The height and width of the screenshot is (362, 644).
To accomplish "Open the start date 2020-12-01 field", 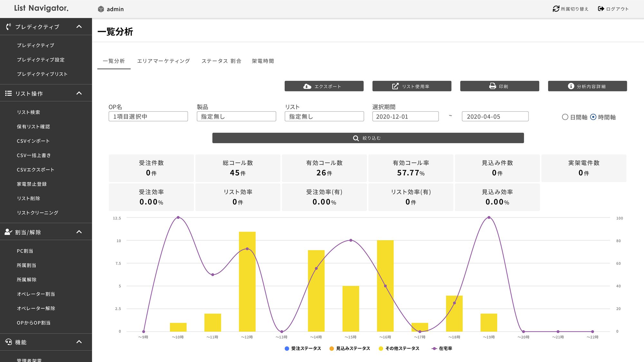I will pos(405,116).
